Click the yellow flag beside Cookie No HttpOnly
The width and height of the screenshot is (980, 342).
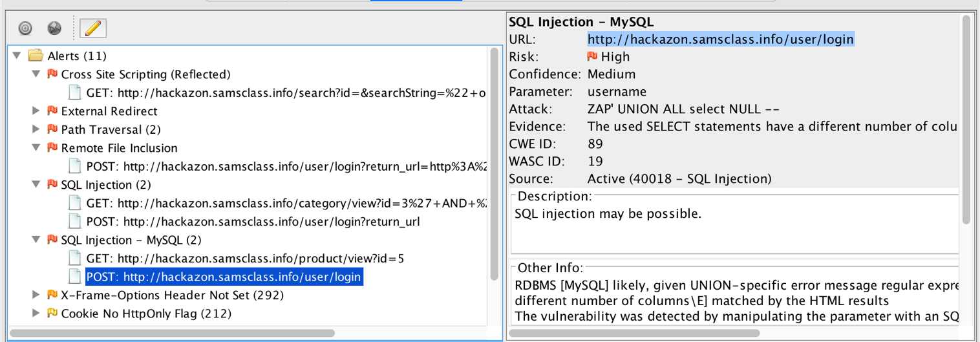point(52,314)
